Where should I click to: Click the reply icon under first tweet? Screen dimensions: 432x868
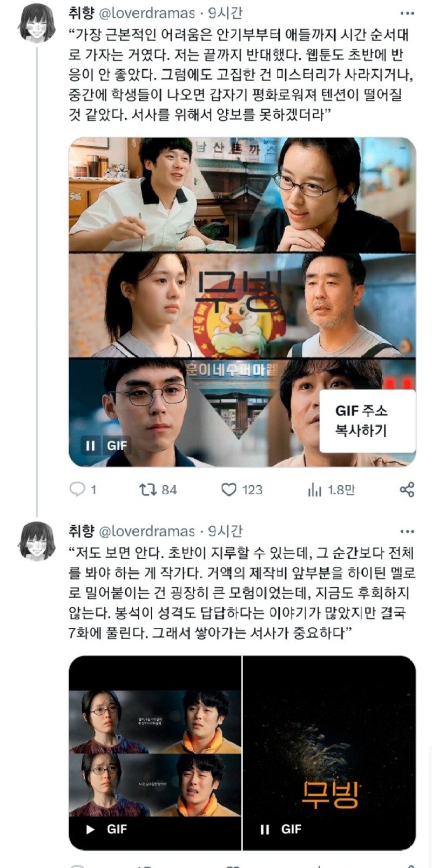[78, 489]
